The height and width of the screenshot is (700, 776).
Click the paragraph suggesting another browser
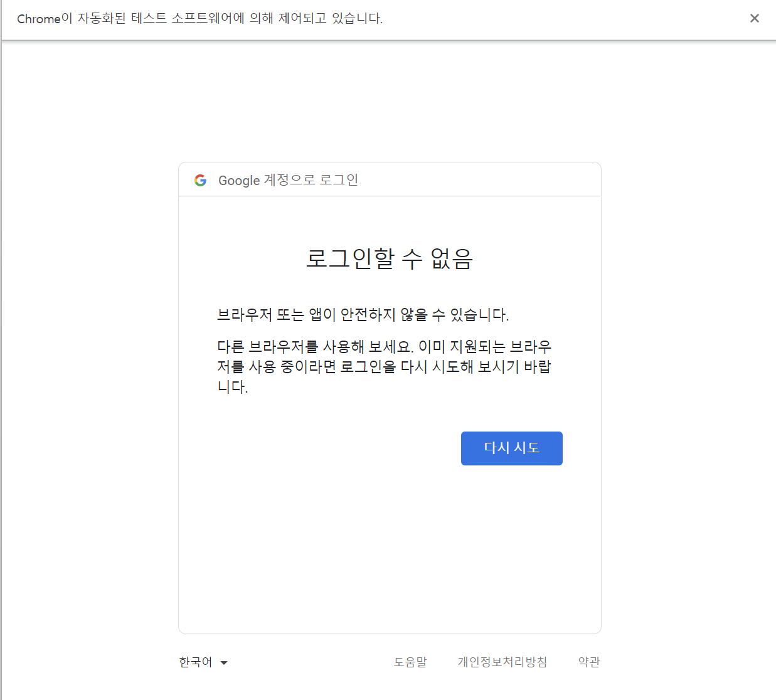pos(384,366)
